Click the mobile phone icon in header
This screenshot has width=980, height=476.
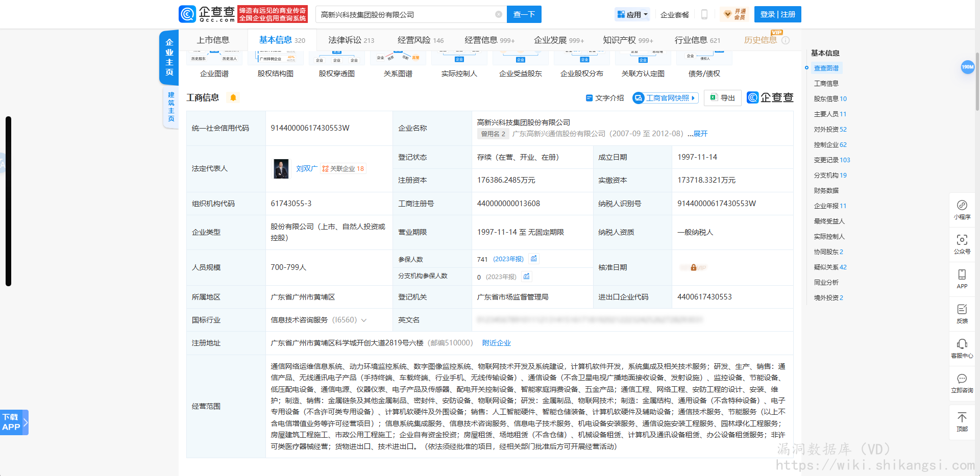(x=704, y=14)
